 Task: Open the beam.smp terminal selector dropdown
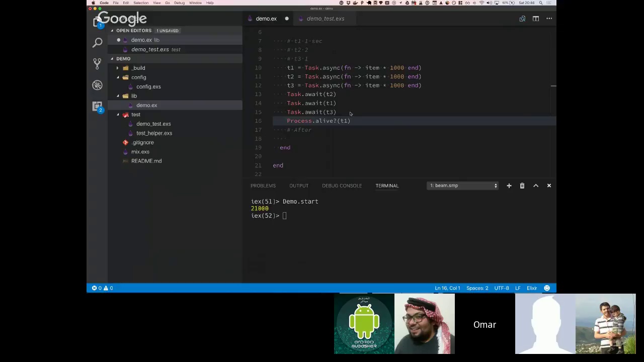[x=463, y=186]
